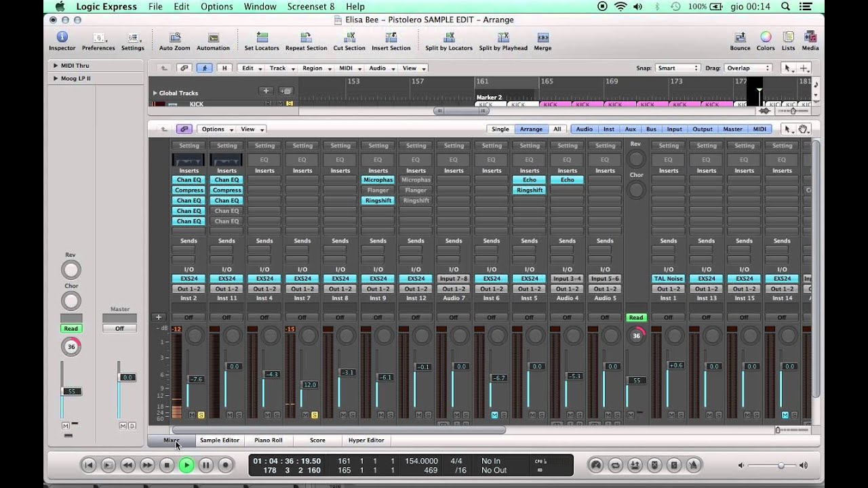868x488 pixels.
Task: Open the mixer's Options dropdown menu
Action: click(216, 129)
